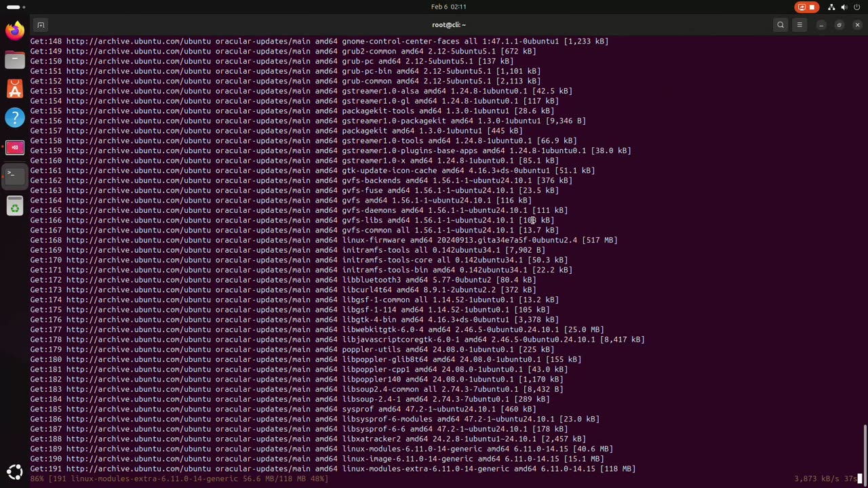Click the Get:178 libjavascriptcoregtk-6.0-1 line
868x488 pixels.
point(337,340)
